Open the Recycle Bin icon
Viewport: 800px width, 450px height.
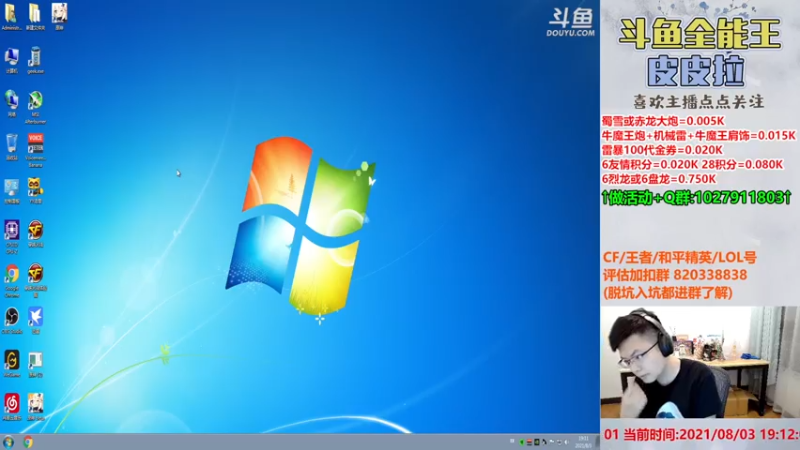[x=11, y=147]
